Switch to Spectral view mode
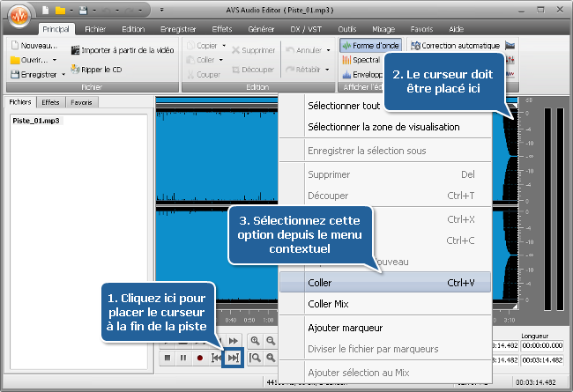 point(364,60)
